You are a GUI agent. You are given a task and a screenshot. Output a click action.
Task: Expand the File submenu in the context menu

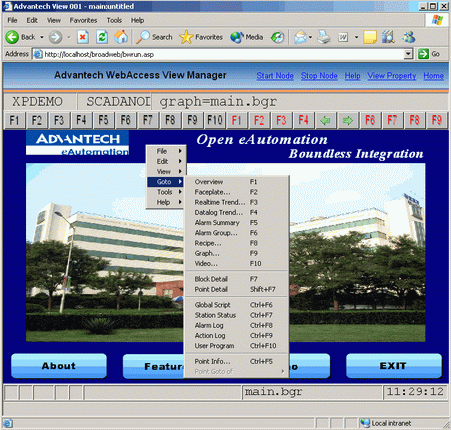click(166, 151)
